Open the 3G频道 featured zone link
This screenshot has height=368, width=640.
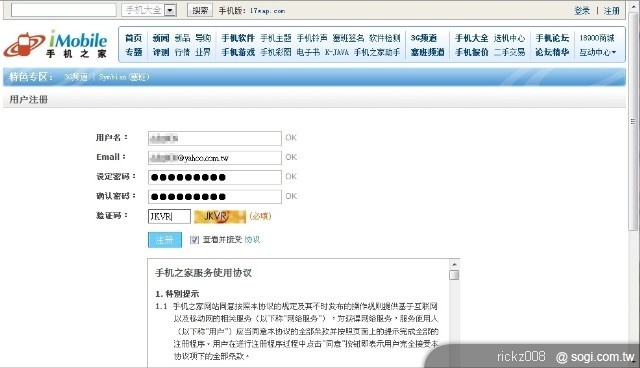76,77
